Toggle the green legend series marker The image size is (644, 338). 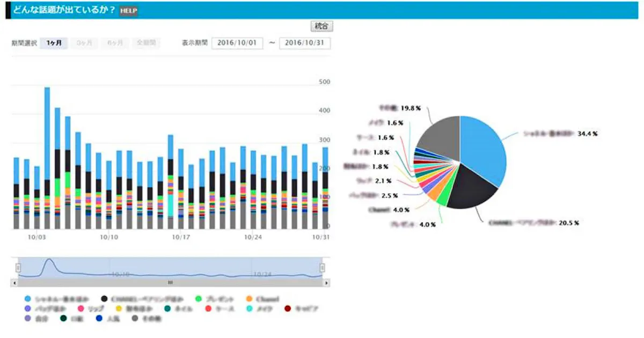coord(197,299)
